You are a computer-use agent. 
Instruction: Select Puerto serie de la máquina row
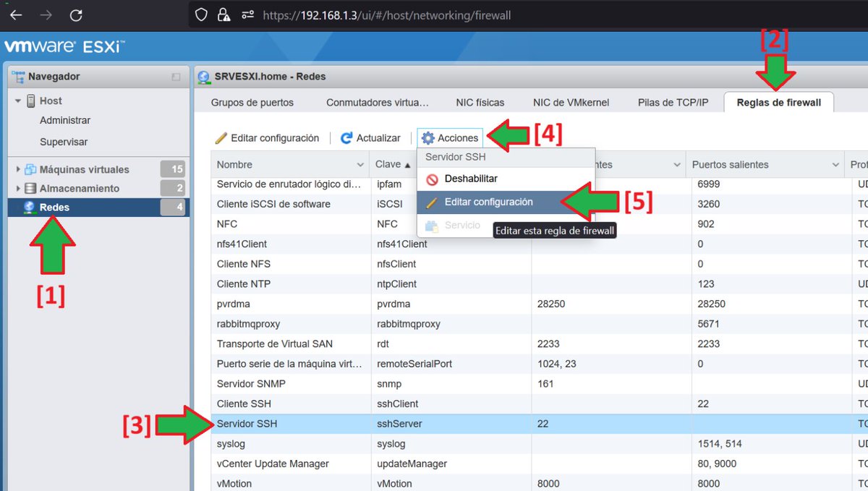[x=540, y=364]
